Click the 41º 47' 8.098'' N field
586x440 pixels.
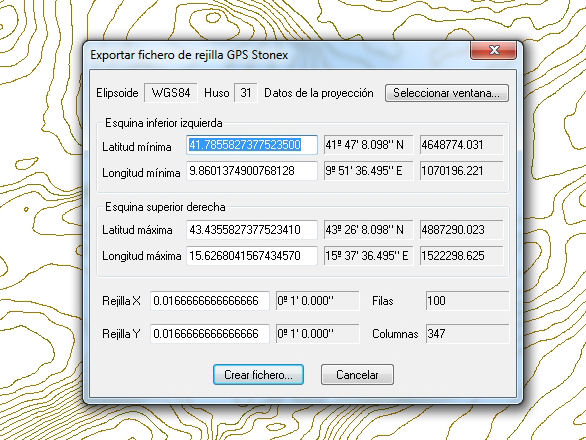click(x=368, y=145)
